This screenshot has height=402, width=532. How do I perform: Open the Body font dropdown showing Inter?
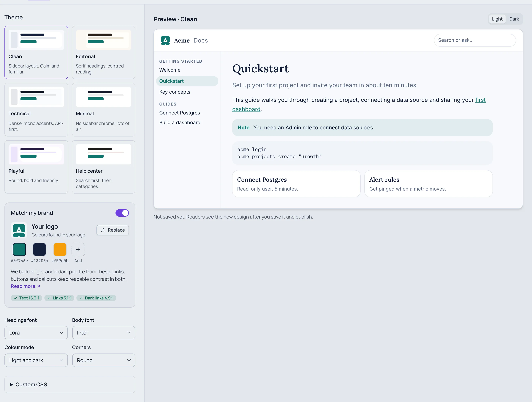click(104, 333)
